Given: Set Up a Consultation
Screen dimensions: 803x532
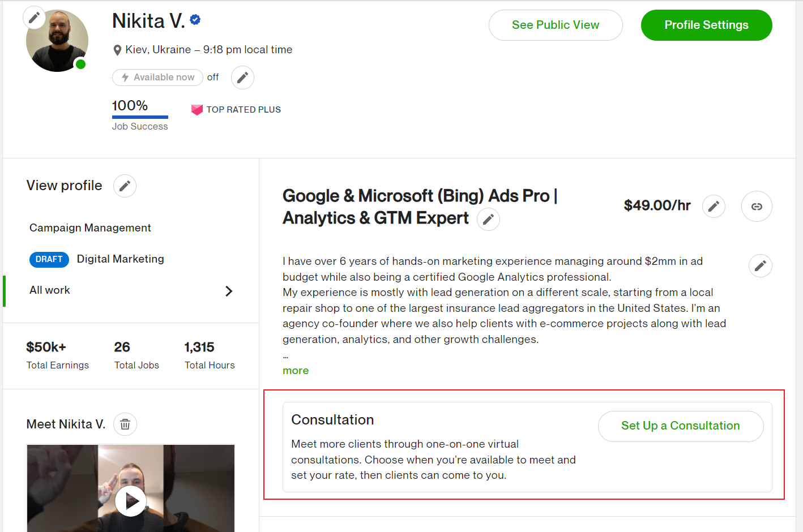Looking at the screenshot, I should [x=680, y=426].
